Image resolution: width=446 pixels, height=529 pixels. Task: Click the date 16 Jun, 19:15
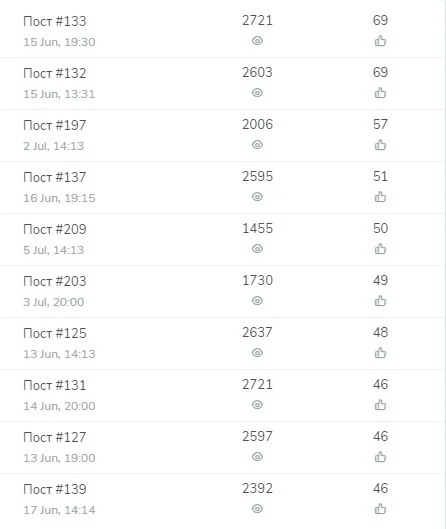pyautogui.click(x=59, y=198)
